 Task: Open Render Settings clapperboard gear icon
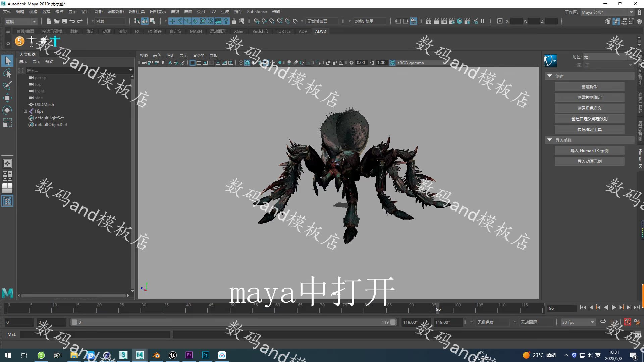click(452, 21)
